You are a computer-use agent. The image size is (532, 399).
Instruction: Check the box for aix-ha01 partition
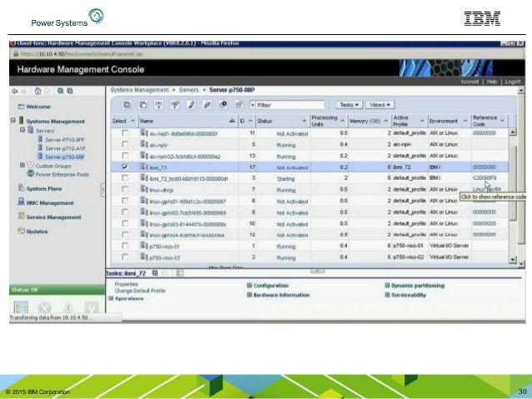tap(125, 133)
